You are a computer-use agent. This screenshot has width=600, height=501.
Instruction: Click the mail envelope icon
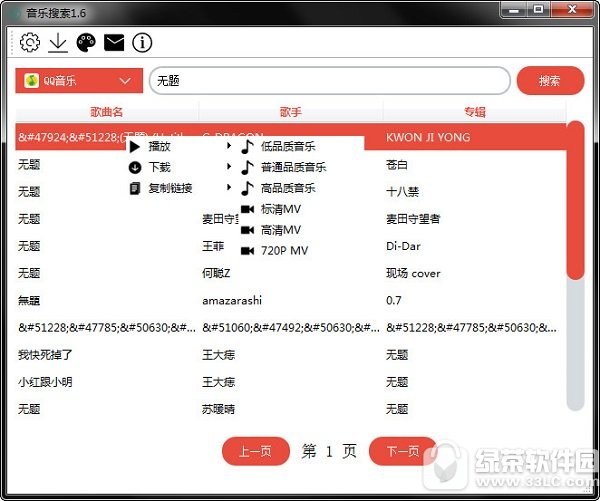[114, 42]
